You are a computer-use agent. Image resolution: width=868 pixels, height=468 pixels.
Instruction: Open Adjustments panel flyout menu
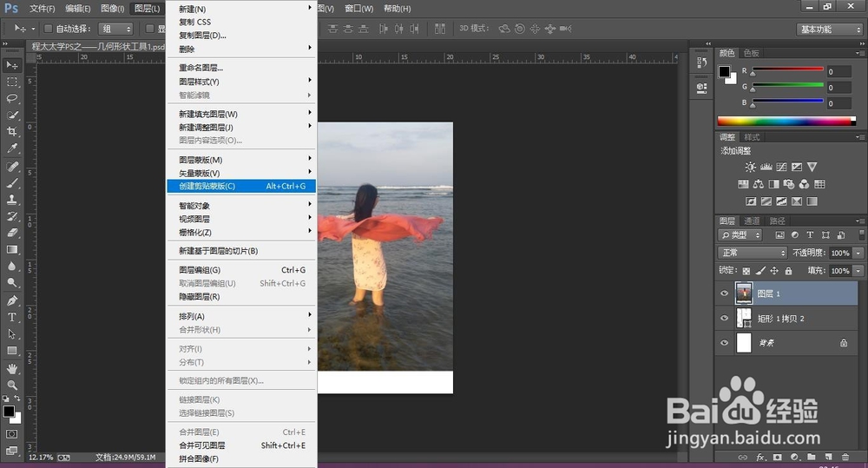860,137
